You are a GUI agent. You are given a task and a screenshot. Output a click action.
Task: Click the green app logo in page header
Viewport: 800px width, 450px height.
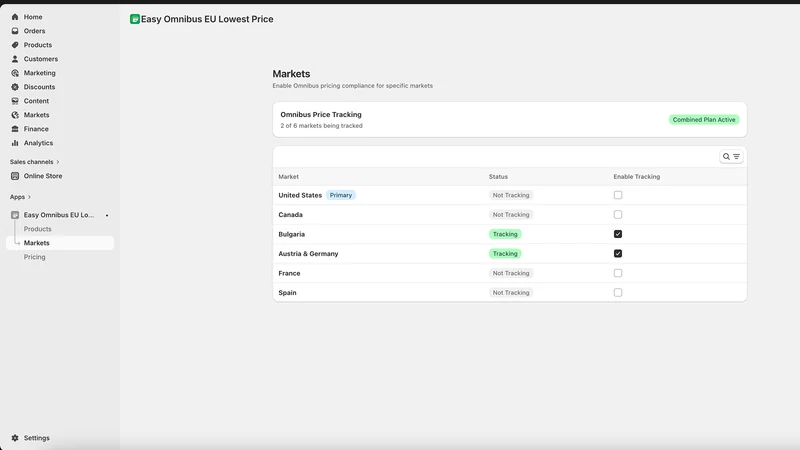(x=135, y=19)
